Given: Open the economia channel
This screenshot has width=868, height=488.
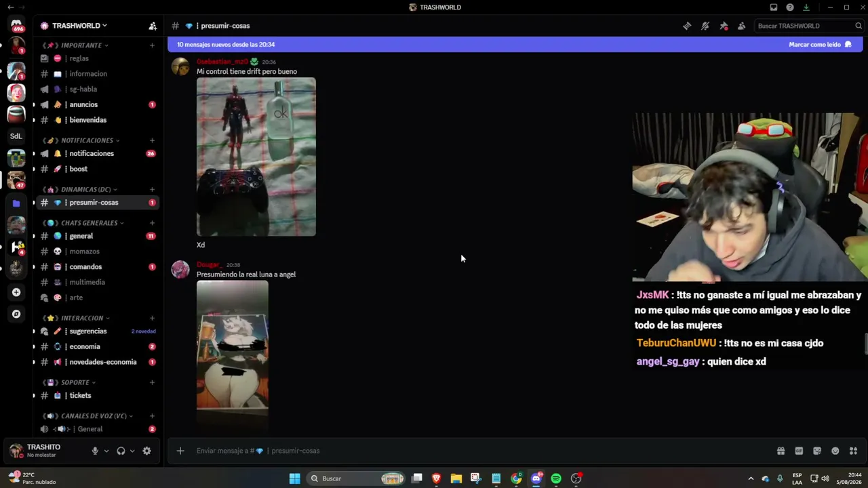Looking at the screenshot, I should (x=98, y=346).
